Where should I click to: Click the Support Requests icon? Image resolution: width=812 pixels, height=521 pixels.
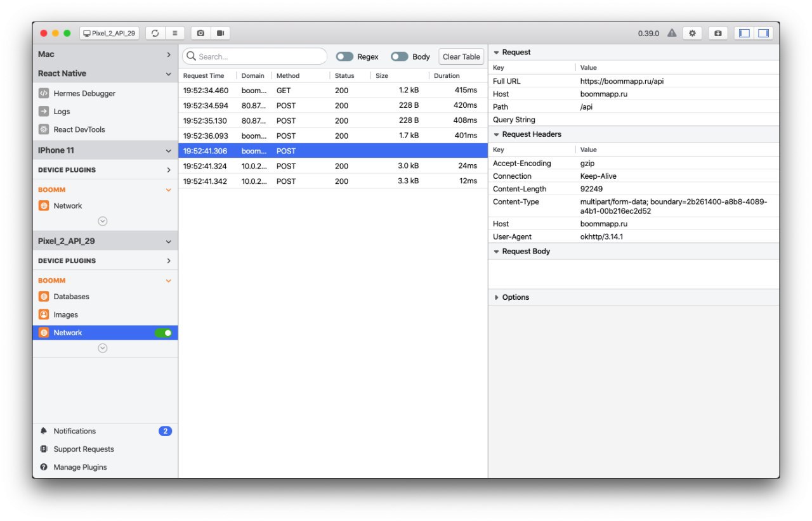click(x=44, y=449)
